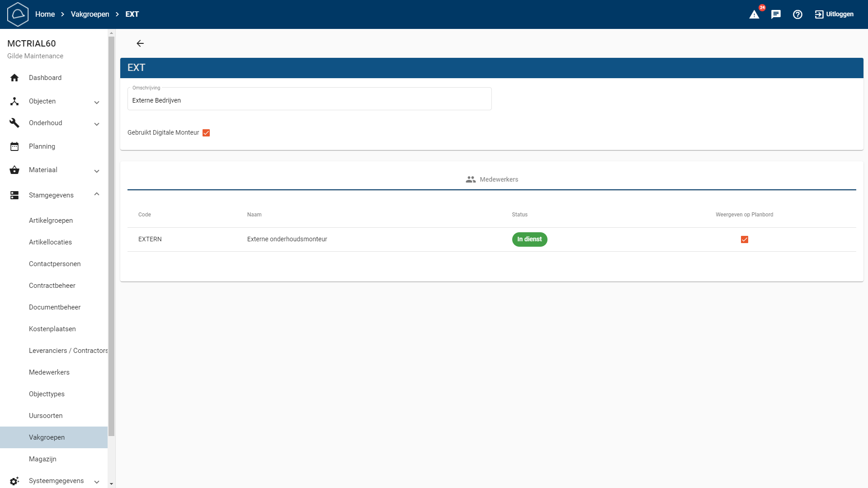Go to Vakgroepen breadcrumb link
The height and width of the screenshot is (488, 868).
click(90, 14)
